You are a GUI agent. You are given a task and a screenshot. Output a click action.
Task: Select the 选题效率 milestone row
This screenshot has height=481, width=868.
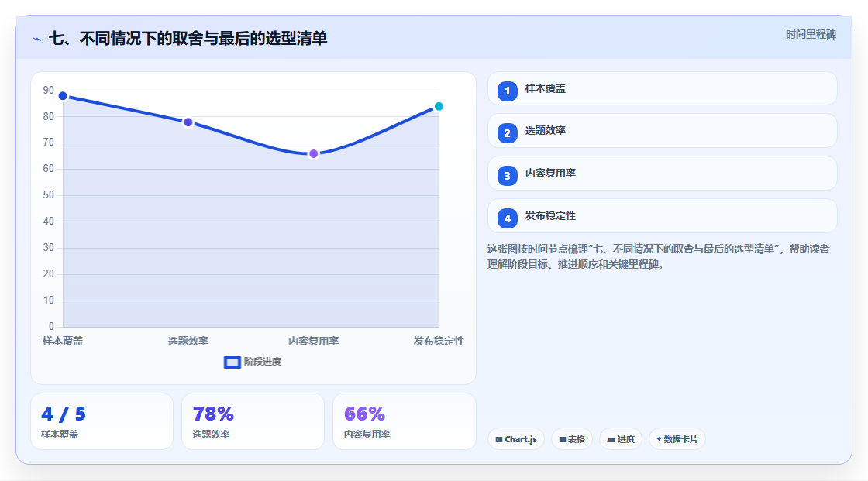pos(662,131)
